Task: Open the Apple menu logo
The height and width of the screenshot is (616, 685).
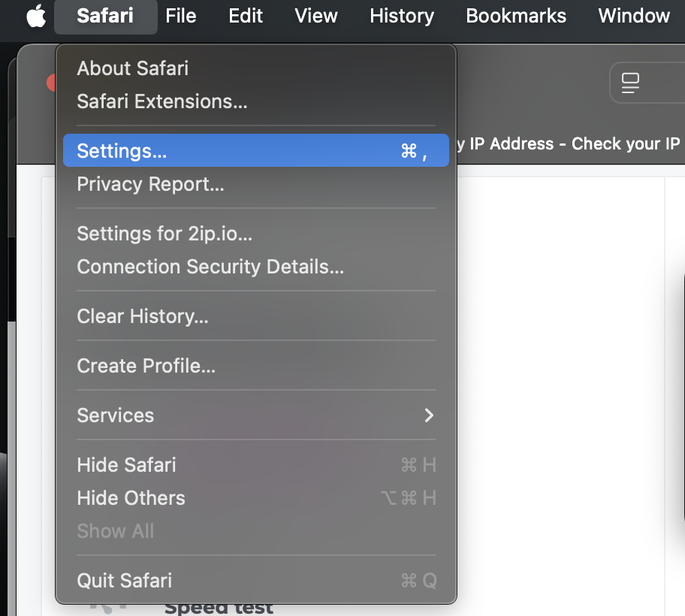Action: [x=36, y=17]
